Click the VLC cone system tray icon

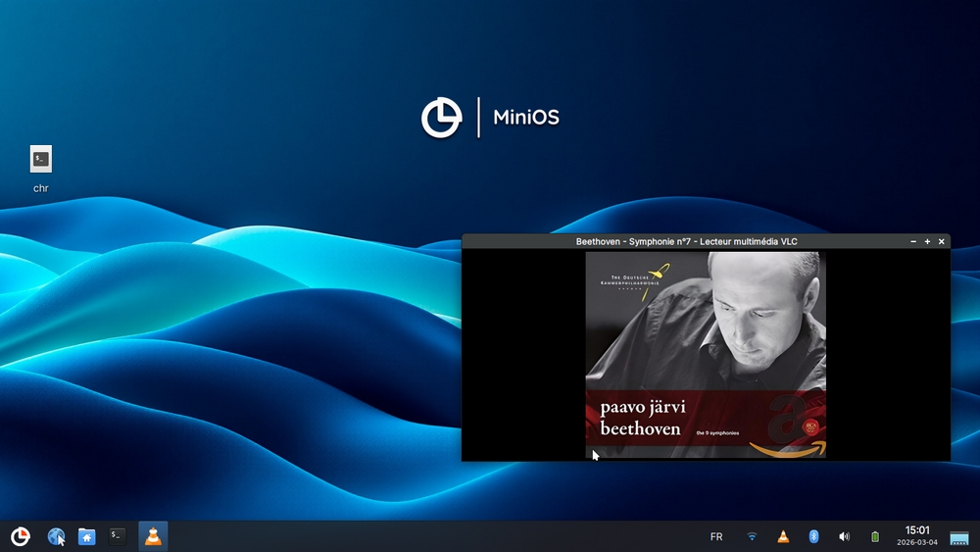pyautogui.click(x=783, y=536)
